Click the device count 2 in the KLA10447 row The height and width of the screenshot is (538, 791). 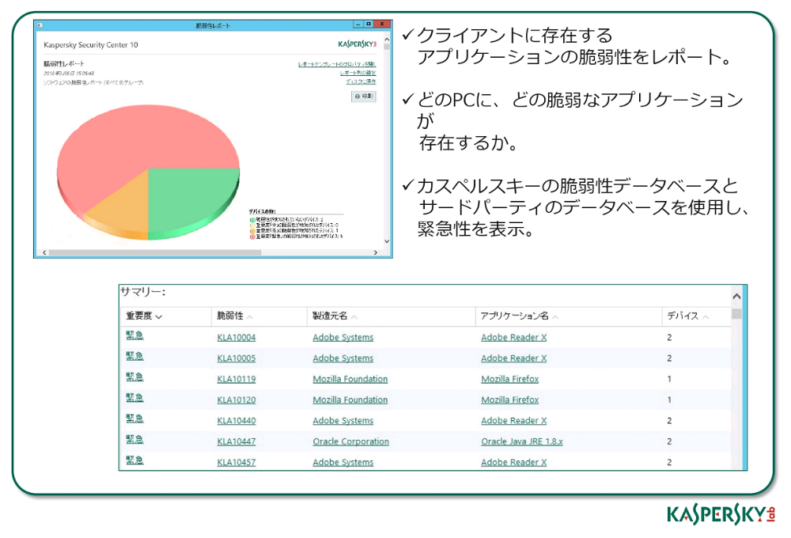[669, 441]
